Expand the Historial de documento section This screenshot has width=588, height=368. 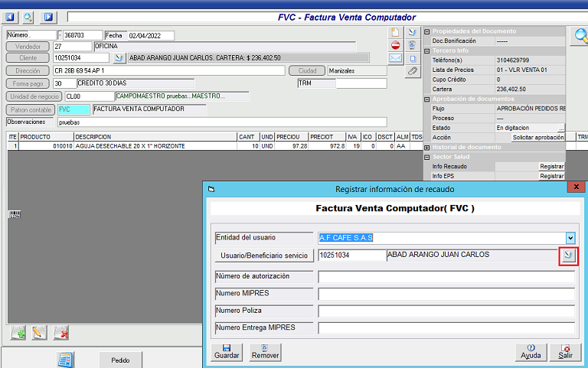tap(426, 147)
